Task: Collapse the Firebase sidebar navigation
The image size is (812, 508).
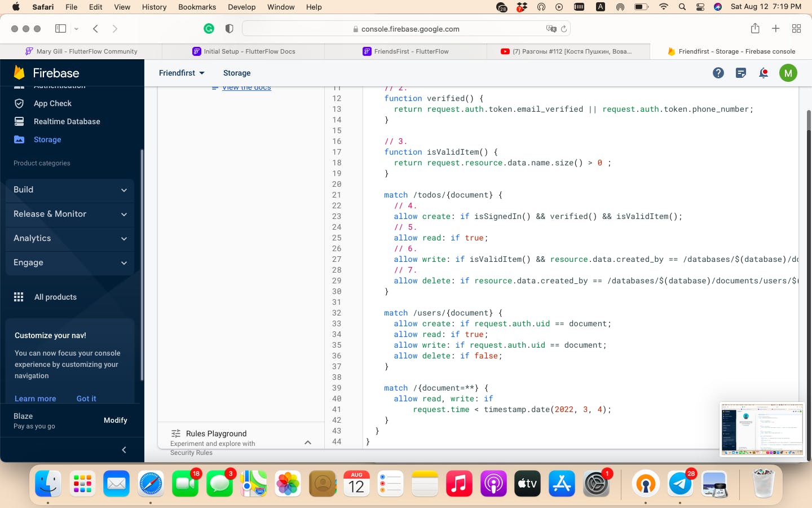Action: click(x=124, y=450)
